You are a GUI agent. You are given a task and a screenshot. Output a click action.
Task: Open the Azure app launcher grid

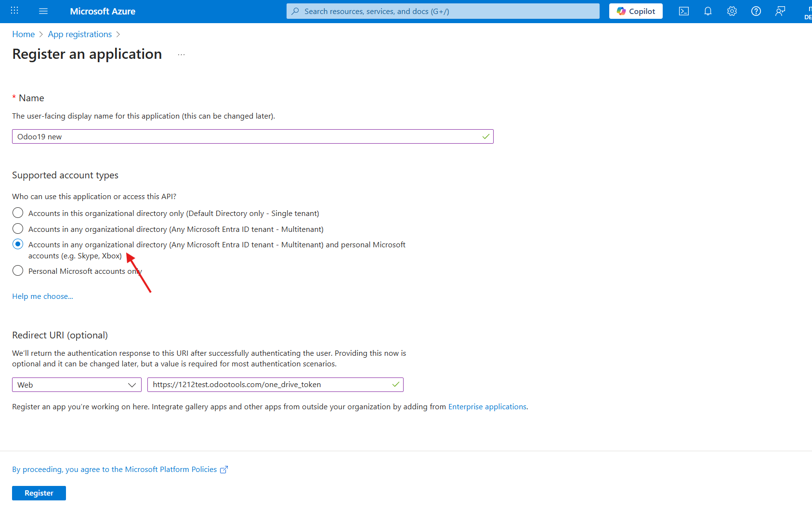click(14, 11)
